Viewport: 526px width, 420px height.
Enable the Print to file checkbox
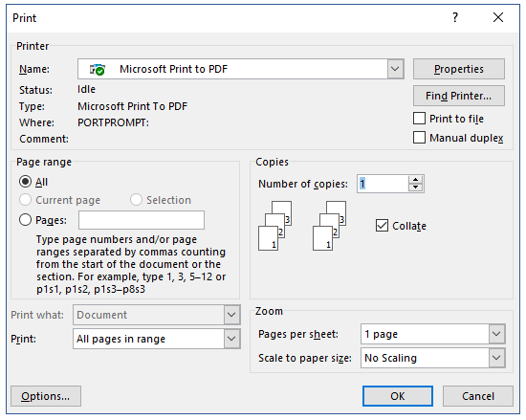tap(419, 119)
